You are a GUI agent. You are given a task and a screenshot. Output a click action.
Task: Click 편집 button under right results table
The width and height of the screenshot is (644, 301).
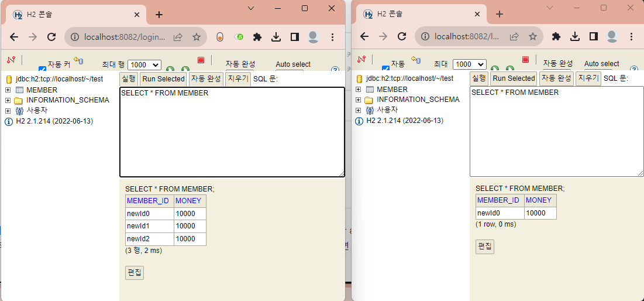[x=485, y=247]
